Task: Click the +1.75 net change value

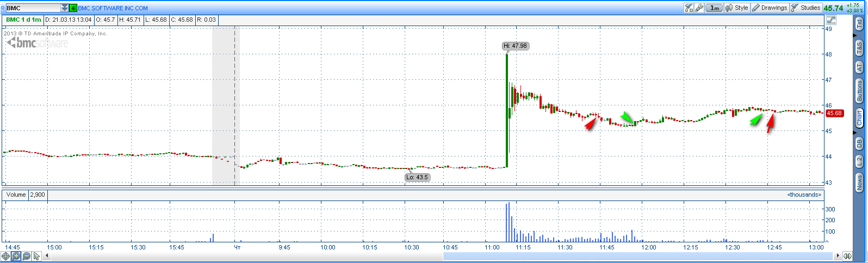Action: click(x=853, y=5)
